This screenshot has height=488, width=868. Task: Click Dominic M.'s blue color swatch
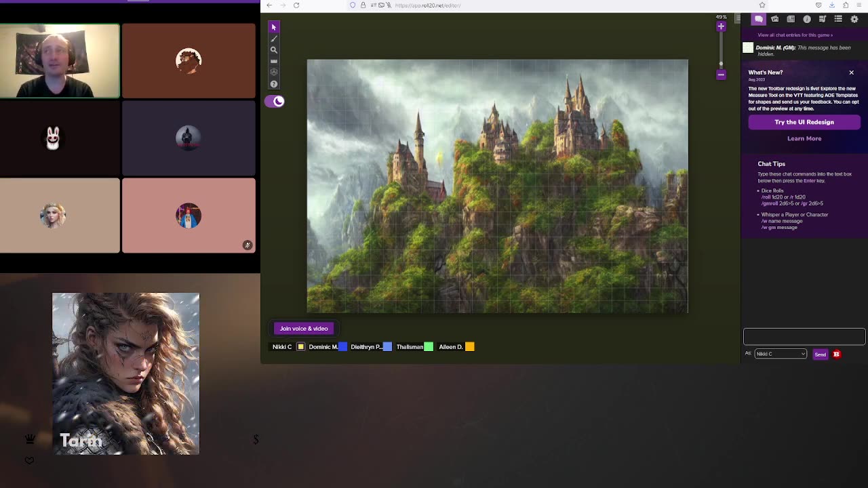(x=343, y=347)
